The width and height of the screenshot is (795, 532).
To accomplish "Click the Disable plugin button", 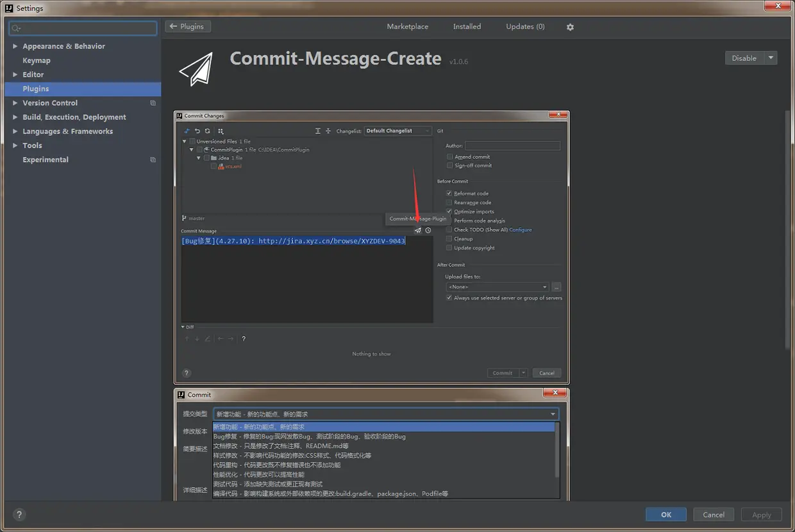I will coord(744,58).
